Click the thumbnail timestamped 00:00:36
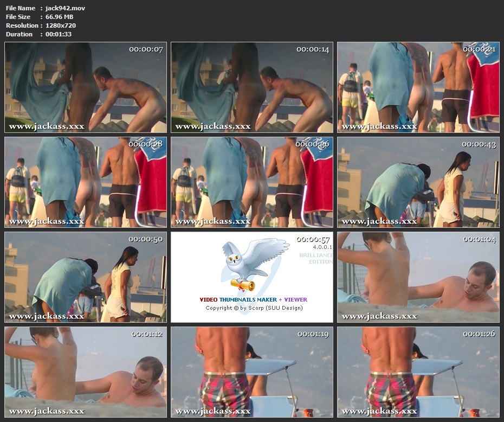The height and width of the screenshot is (422, 504). pos(252,182)
